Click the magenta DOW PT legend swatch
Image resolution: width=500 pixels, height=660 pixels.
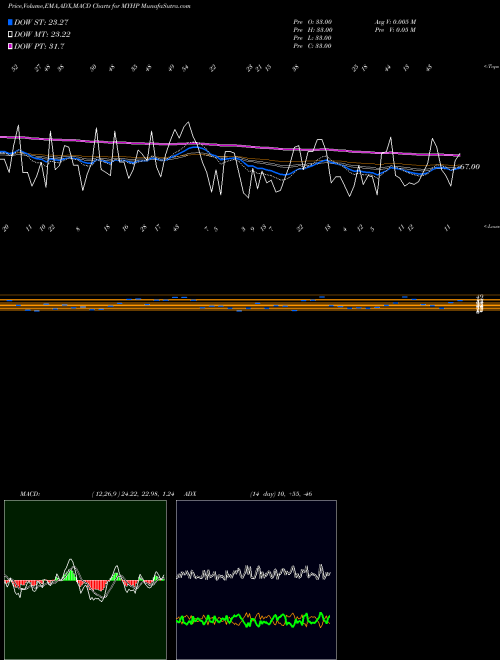click(10, 47)
